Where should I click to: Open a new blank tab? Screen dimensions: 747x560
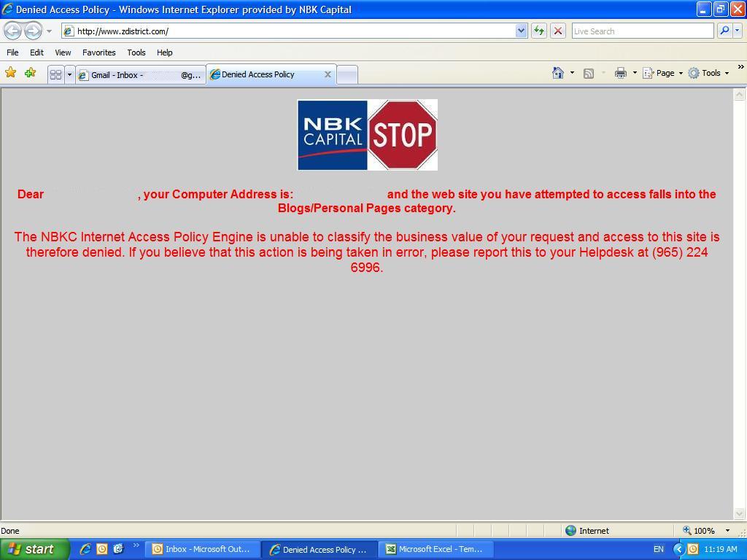(x=347, y=74)
